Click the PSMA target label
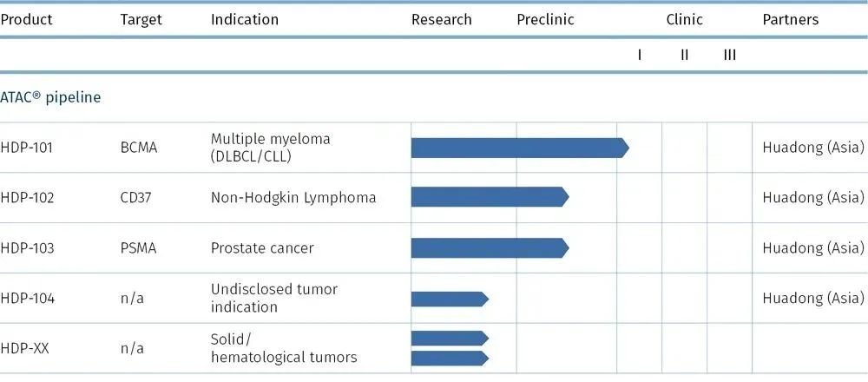This screenshot has height=382, width=868. 138,248
